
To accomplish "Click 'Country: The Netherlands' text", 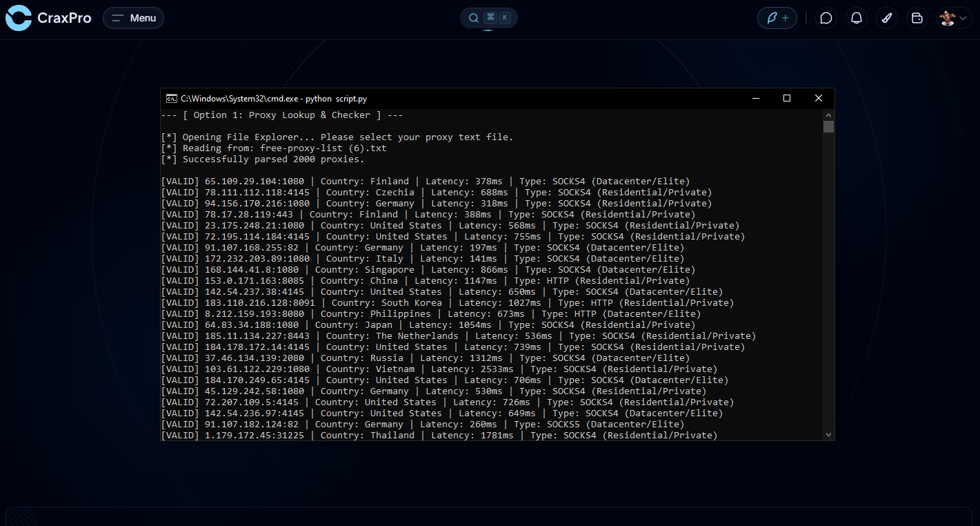I will coord(392,336).
